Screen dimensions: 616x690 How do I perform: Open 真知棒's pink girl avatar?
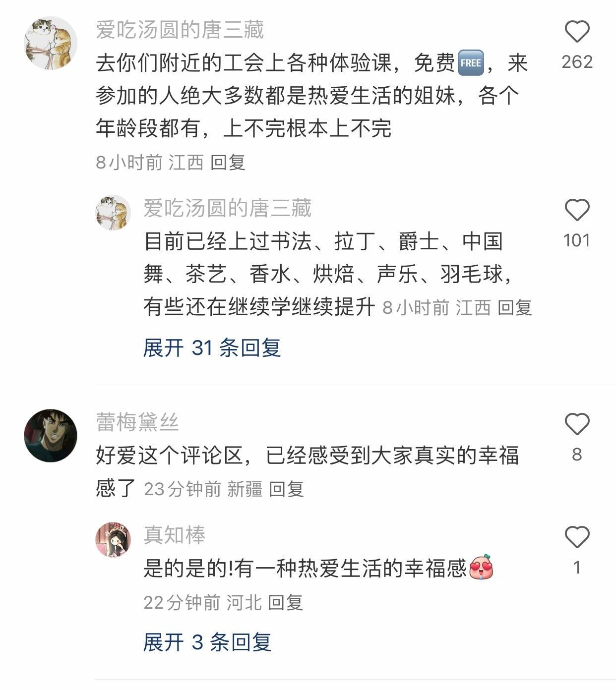(x=113, y=540)
